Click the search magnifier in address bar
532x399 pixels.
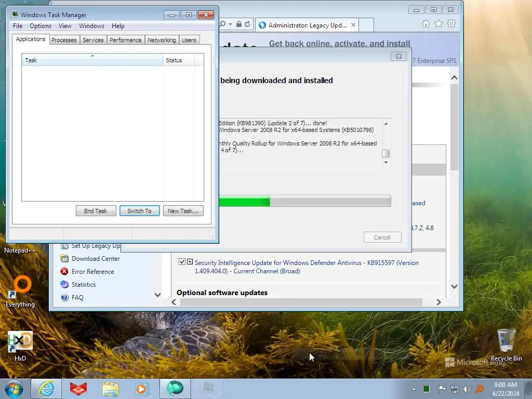[x=222, y=24]
